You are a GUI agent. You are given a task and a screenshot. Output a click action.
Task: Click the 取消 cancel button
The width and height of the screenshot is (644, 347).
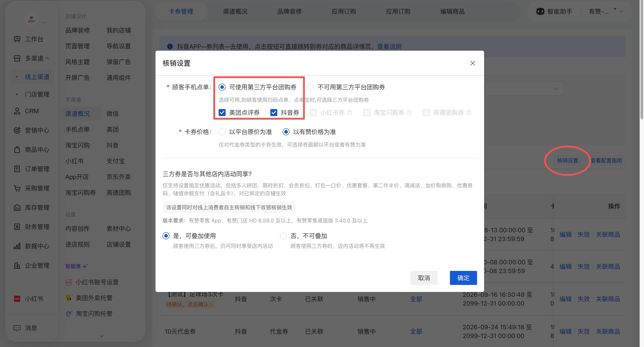(424, 278)
